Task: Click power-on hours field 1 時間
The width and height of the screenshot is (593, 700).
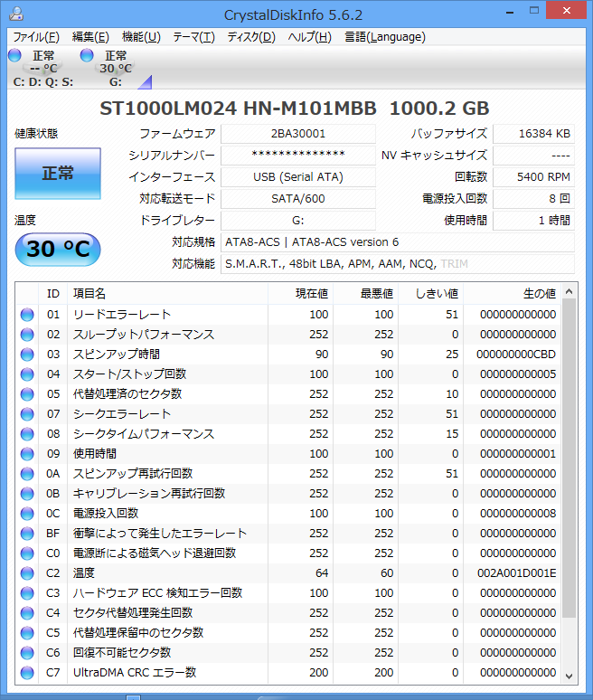Action: (533, 221)
